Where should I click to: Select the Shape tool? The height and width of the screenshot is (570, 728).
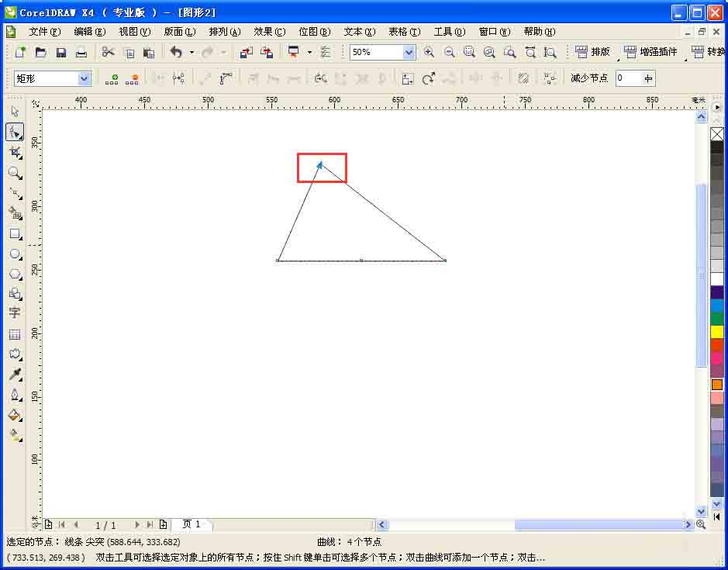coord(15,132)
